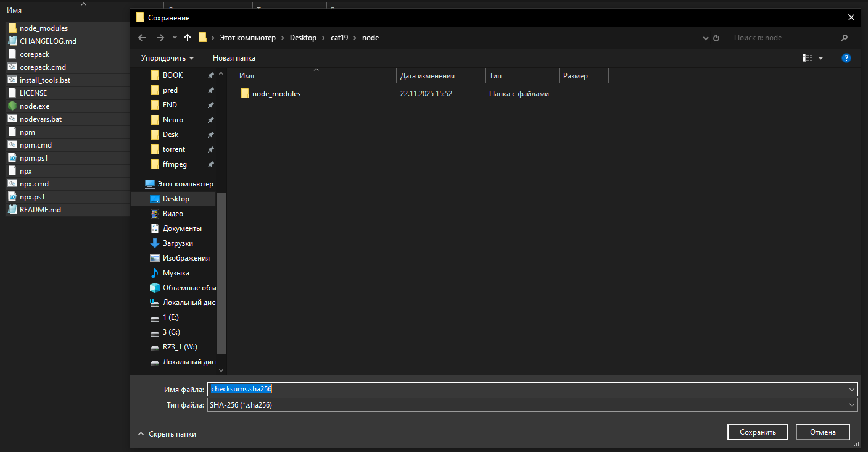Sort by the Тип column header
This screenshot has height=452, width=868.
point(495,76)
